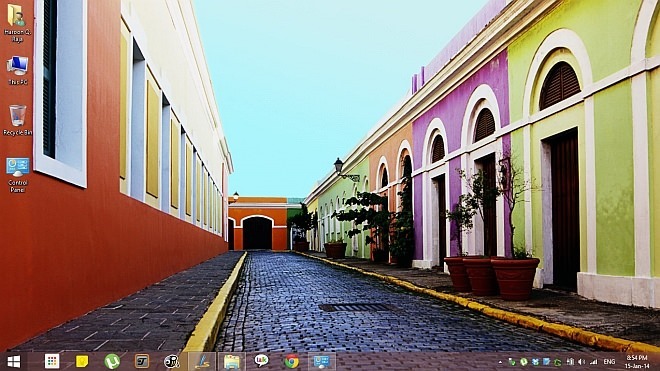Click the Safely Remove Hardware tray icon

coord(512,362)
